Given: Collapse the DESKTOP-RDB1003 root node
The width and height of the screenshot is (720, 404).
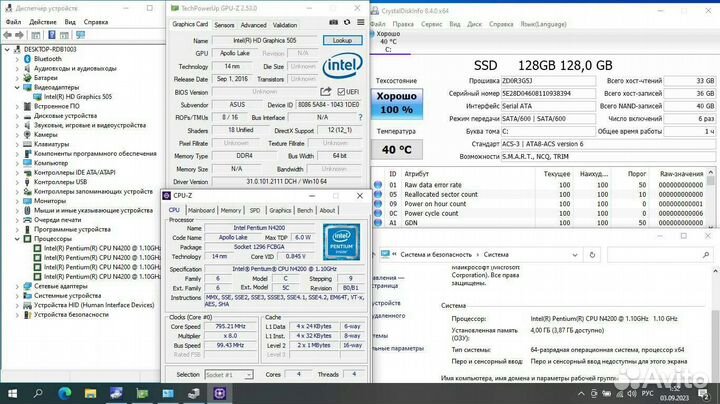Looking at the screenshot, I should 7,49.
